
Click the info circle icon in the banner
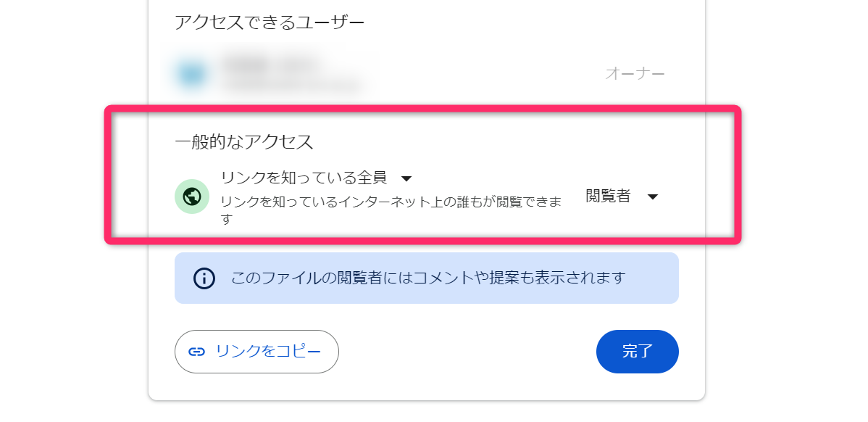[x=204, y=278]
